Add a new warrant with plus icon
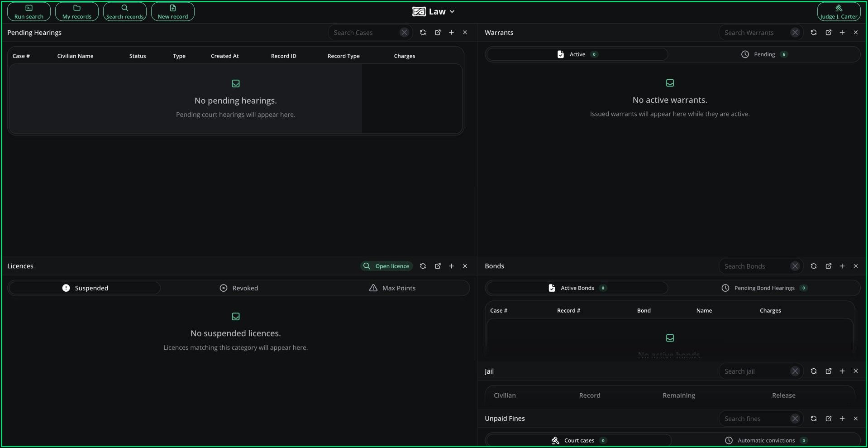The image size is (868, 448). coord(842,33)
